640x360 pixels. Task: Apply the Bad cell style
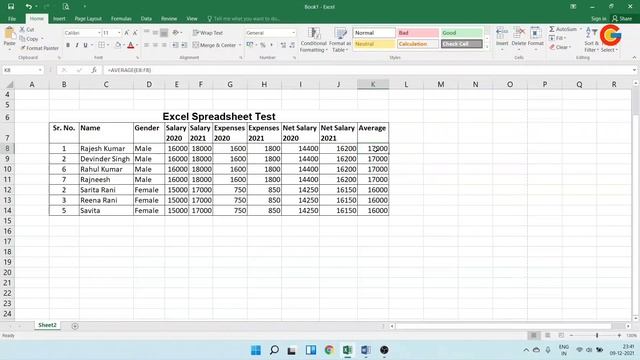pyautogui.click(x=418, y=33)
